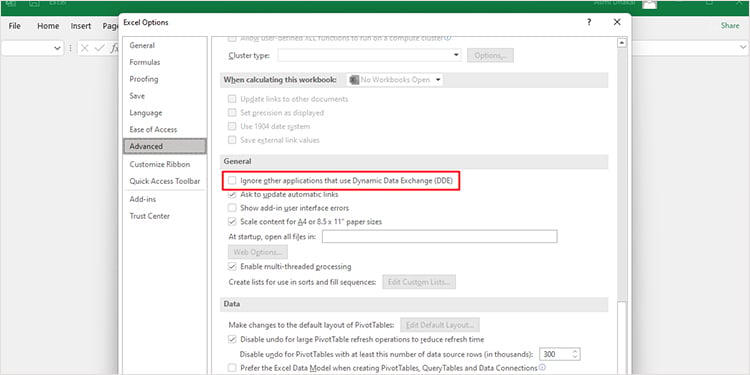Open the Home ribbon tab
750x375 pixels.
coord(48,26)
